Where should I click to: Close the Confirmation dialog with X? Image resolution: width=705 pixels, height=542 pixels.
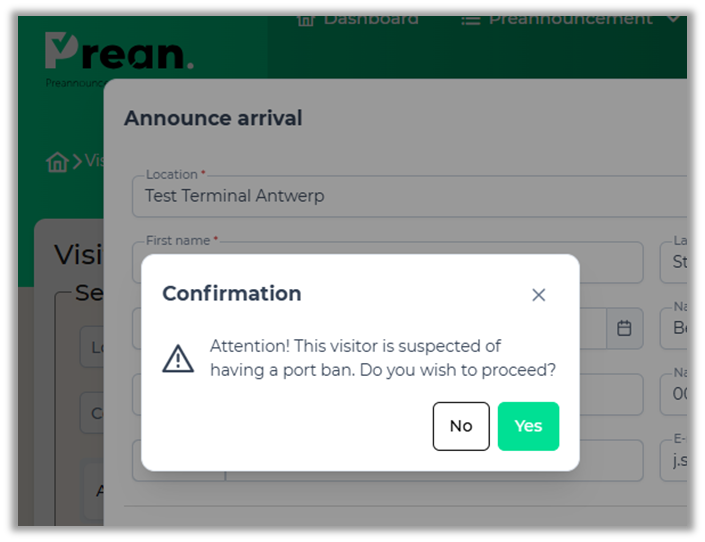point(538,294)
